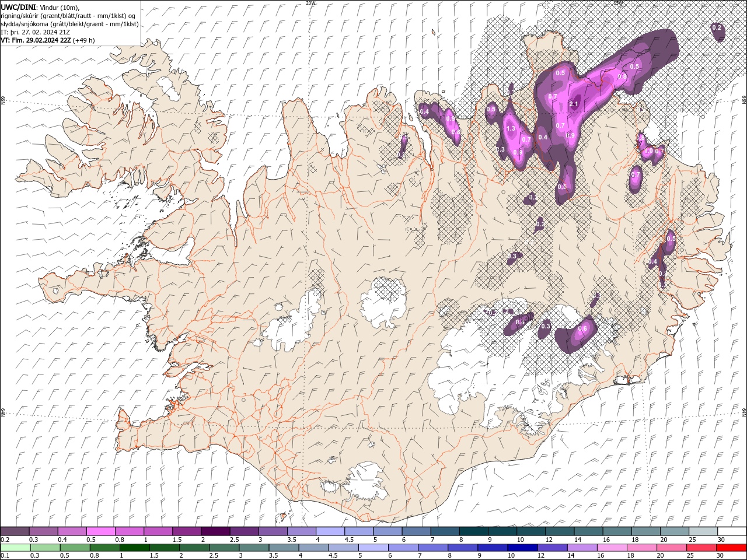This screenshot has width=747, height=560.
Task: Click top legend swatch starting at 12
Action: [x=559, y=531]
